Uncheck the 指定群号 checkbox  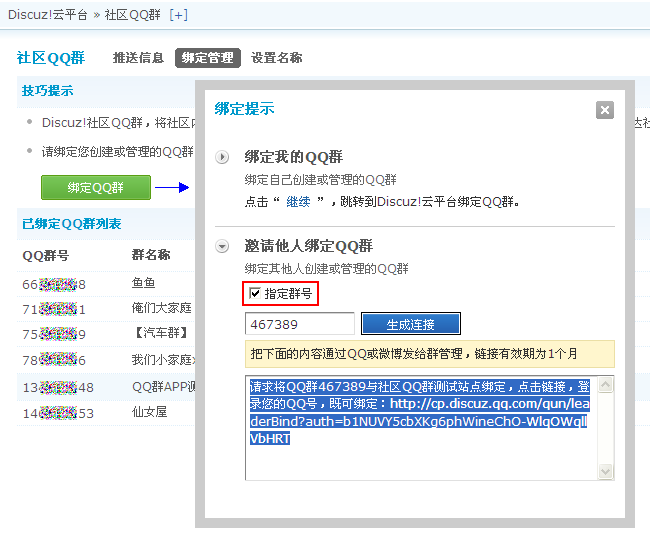pos(255,293)
